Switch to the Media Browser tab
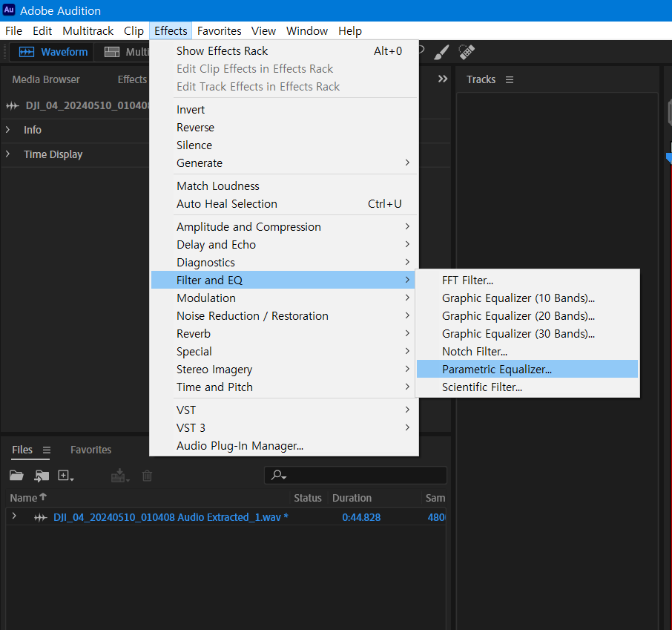The height and width of the screenshot is (630, 672). click(46, 79)
